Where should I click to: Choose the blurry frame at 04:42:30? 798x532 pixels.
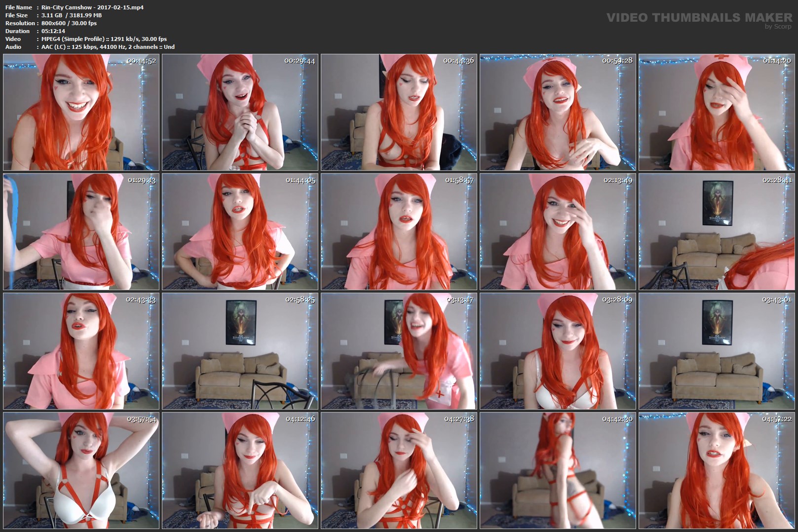coord(558,470)
